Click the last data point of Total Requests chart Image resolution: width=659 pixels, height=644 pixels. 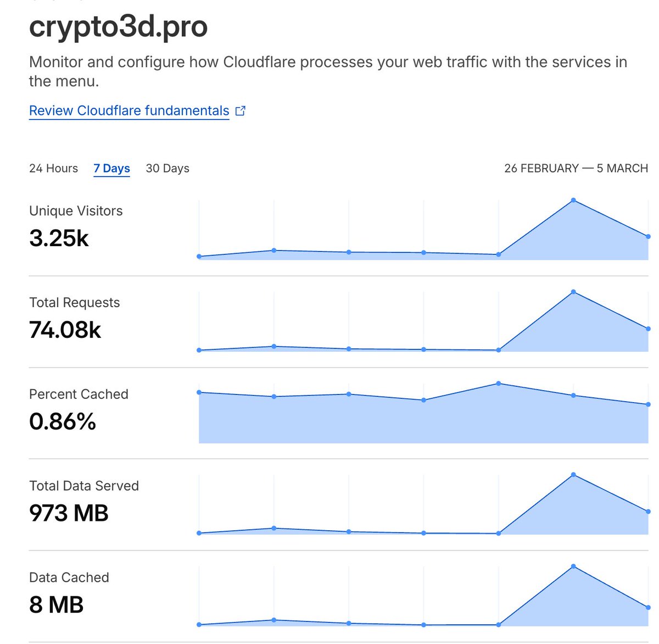(x=648, y=329)
